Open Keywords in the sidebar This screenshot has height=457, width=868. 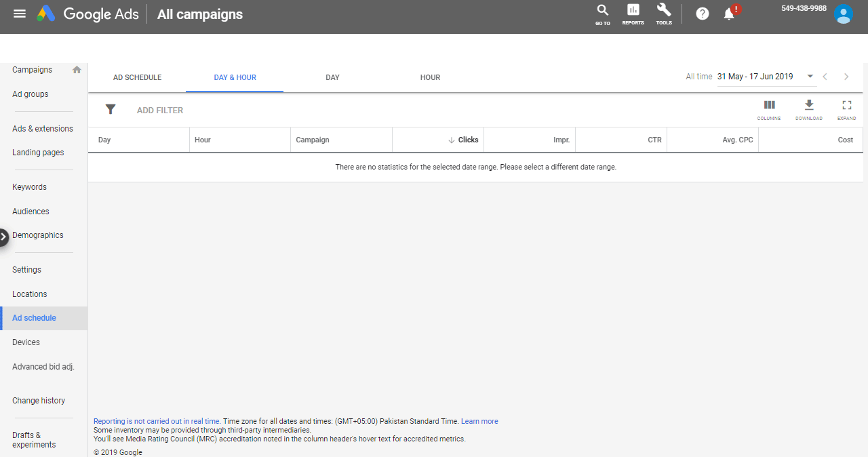pos(29,187)
